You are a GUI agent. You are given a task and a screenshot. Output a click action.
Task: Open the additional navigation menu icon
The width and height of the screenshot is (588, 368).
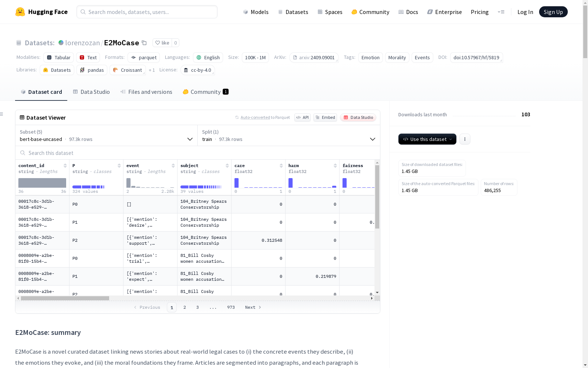click(x=501, y=12)
